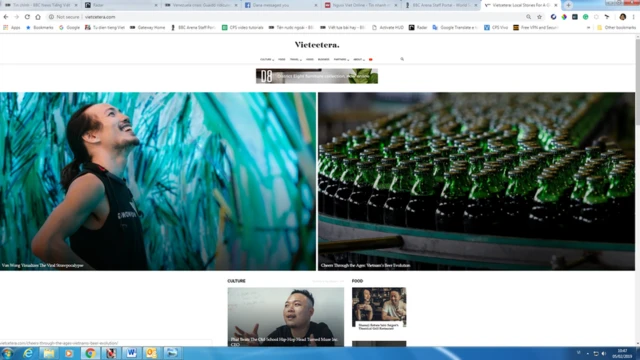The image size is (640, 360).
Task: Open the Windows Start button
Action: 8,353
